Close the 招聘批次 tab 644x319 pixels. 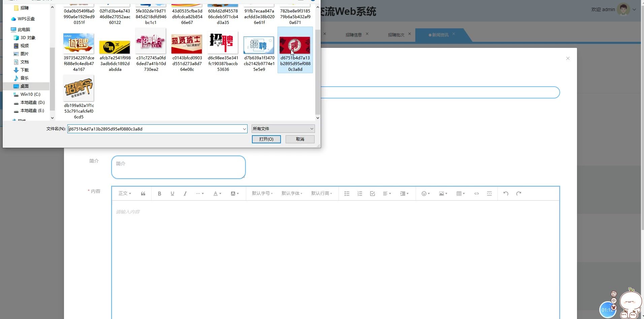410,34
